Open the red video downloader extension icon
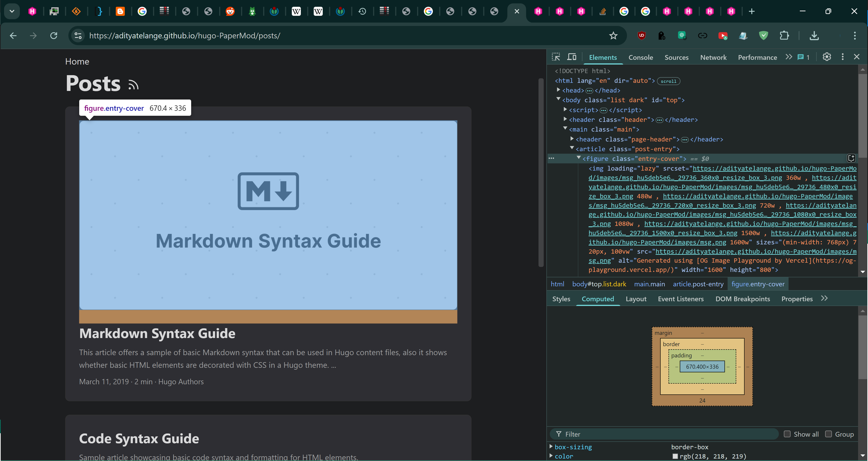Screen dimensions: 868x461 (723, 35)
